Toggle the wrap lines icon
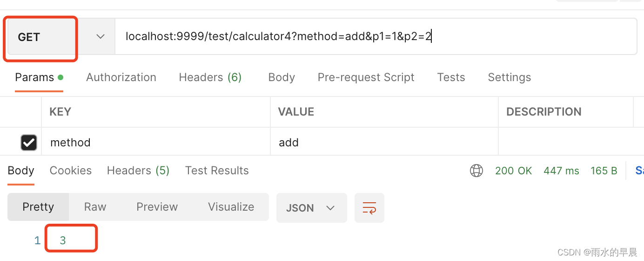Viewport: 644px width, 261px height. pyautogui.click(x=369, y=207)
